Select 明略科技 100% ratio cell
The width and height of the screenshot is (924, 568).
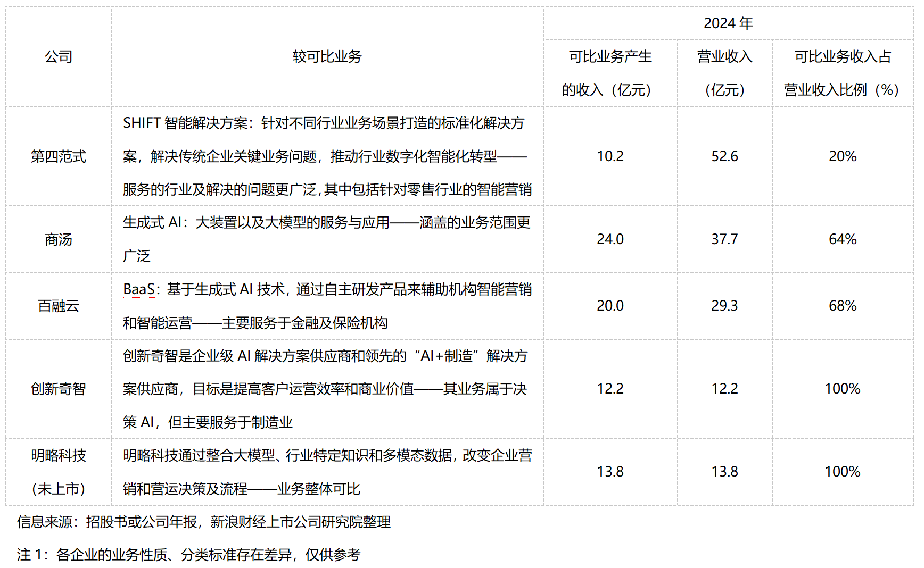point(843,472)
